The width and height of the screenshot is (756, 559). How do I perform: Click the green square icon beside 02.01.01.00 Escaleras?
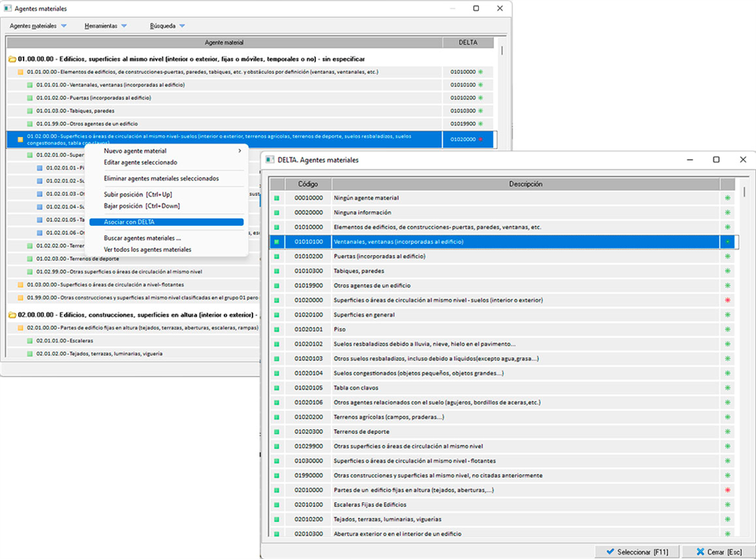tap(30, 341)
